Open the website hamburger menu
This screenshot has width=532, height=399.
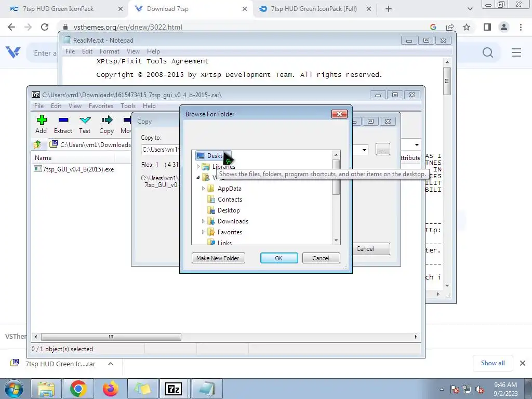coord(516,52)
